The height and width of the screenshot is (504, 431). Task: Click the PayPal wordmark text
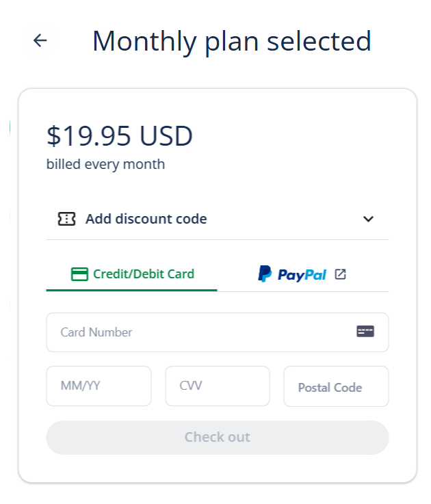click(302, 275)
